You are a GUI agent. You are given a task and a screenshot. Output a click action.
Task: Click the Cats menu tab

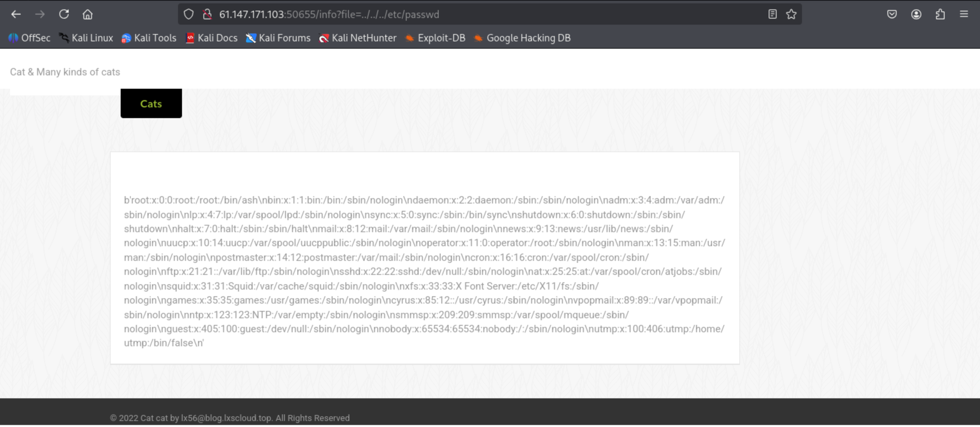point(151,103)
